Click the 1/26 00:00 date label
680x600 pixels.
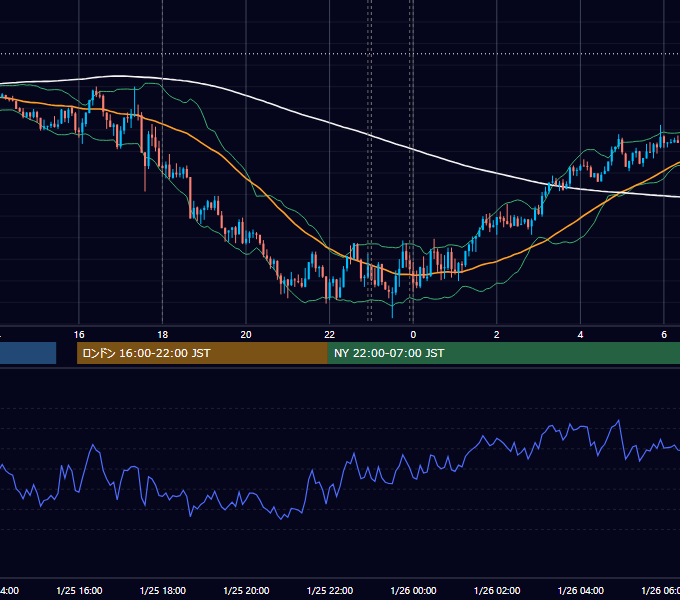click(413, 591)
